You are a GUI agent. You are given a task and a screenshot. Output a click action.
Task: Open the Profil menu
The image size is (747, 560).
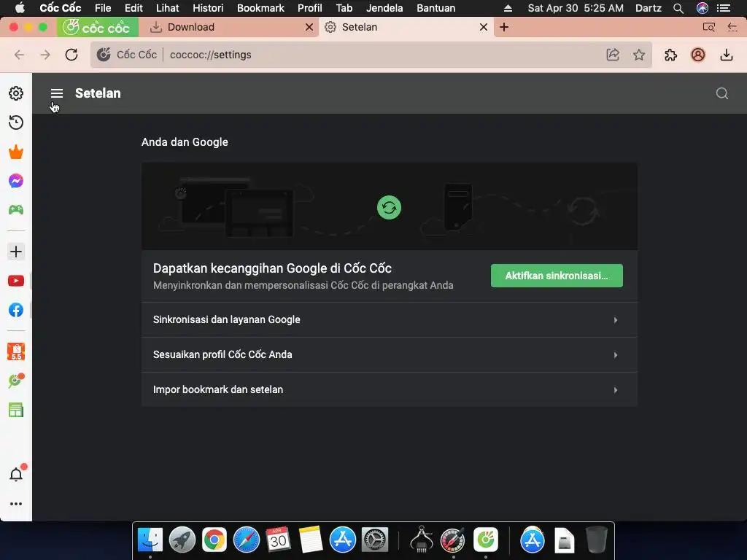tap(309, 8)
